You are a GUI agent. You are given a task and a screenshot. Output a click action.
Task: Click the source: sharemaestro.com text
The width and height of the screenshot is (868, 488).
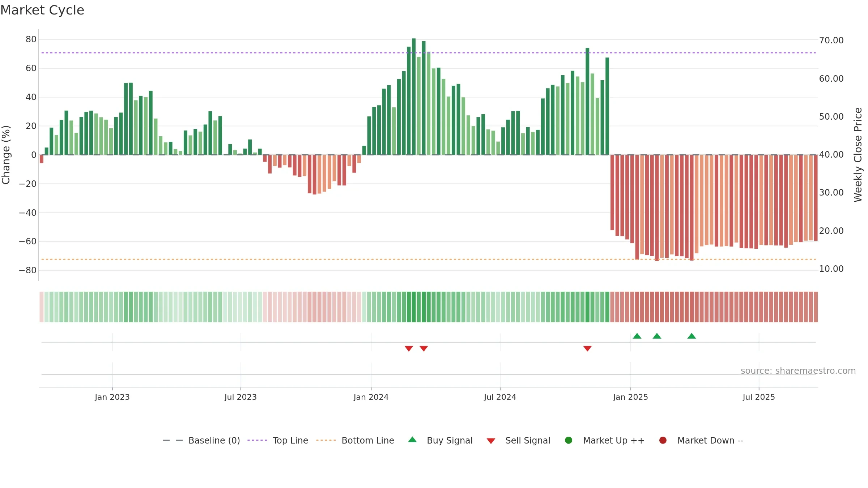pyautogui.click(x=798, y=371)
